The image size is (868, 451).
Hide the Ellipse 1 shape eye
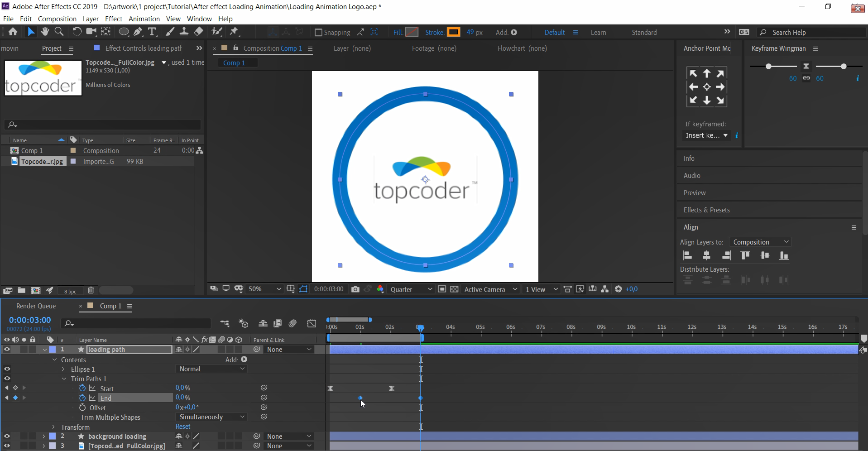pos(7,369)
